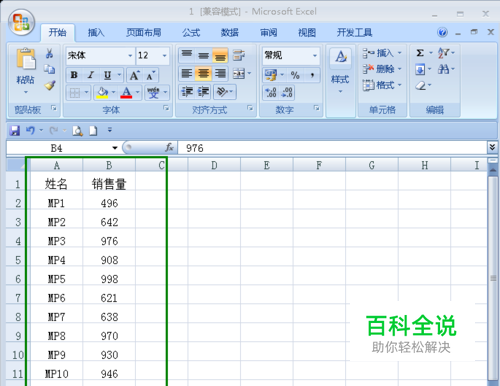Screen dimensions: 500x386
Task: Open the 样式 styles gallery
Action: click(340, 71)
